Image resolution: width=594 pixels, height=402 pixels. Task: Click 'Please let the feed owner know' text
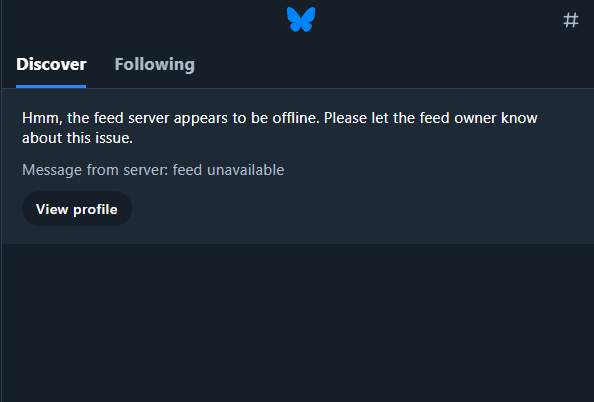431,118
